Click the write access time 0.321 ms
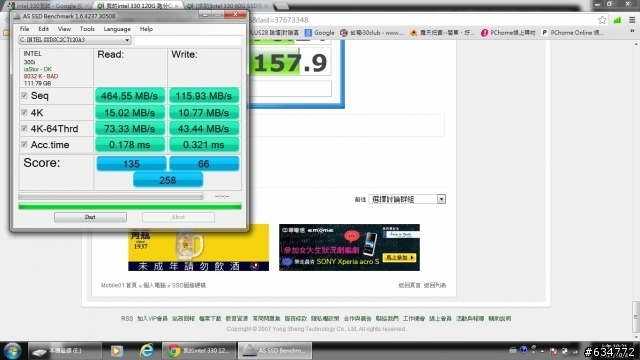The height and width of the screenshot is (360, 640). pyautogui.click(x=204, y=144)
